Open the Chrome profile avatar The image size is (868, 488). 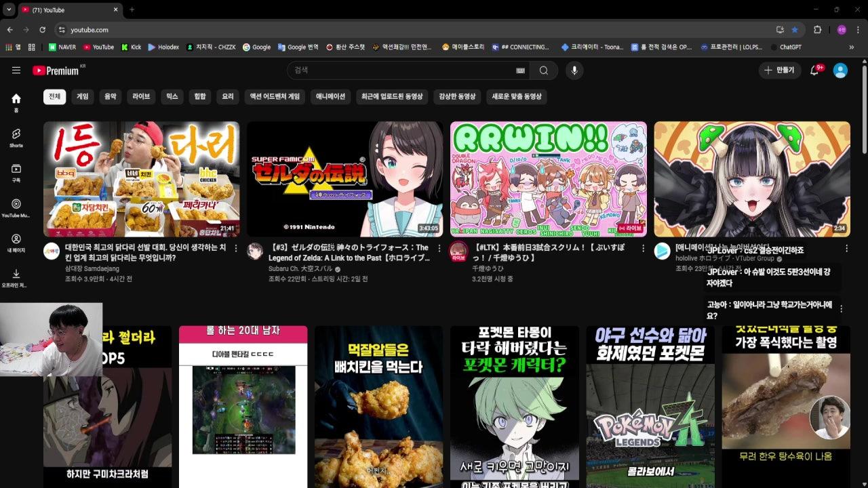[842, 30]
